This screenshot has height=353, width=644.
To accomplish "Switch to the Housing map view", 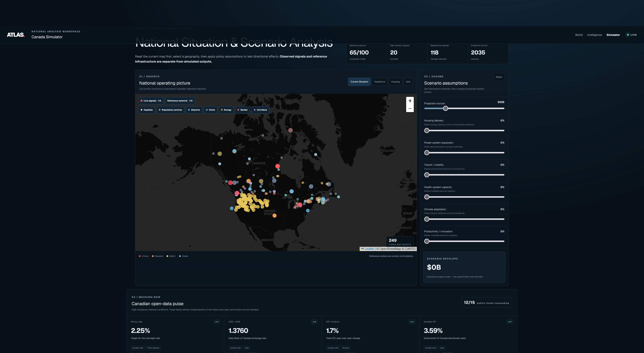I will [396, 82].
